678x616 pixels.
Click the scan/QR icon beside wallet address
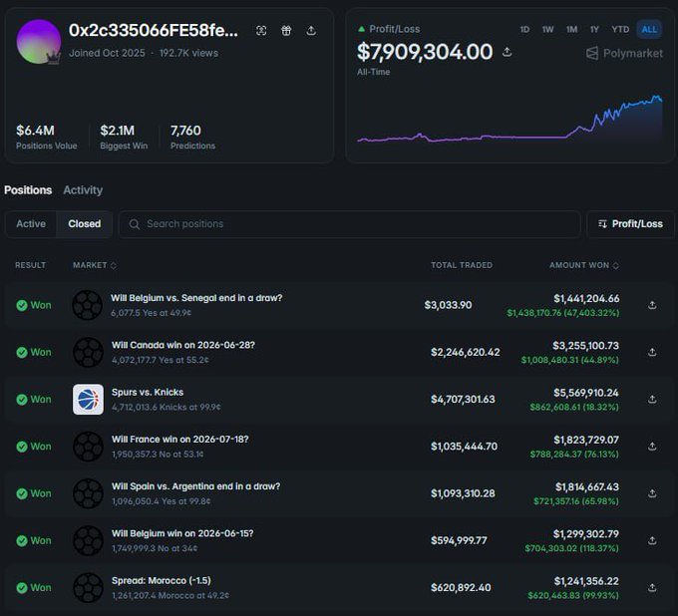pyautogui.click(x=261, y=31)
